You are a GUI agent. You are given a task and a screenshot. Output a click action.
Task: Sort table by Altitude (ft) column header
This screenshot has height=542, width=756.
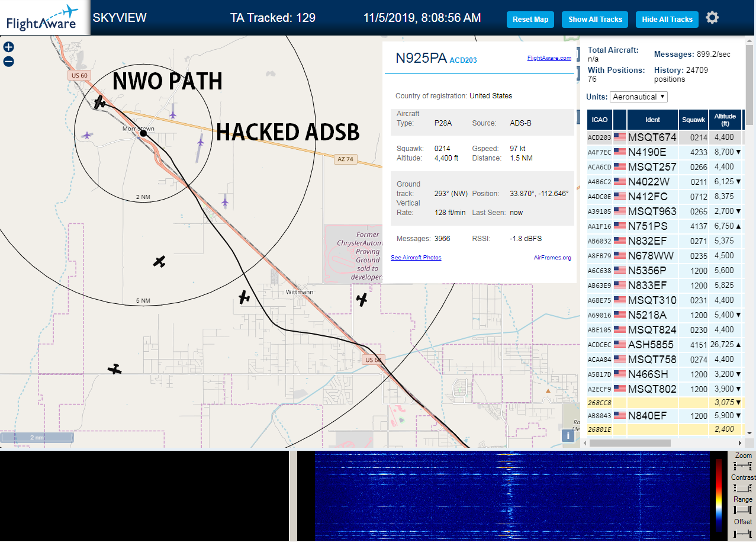[725, 120]
